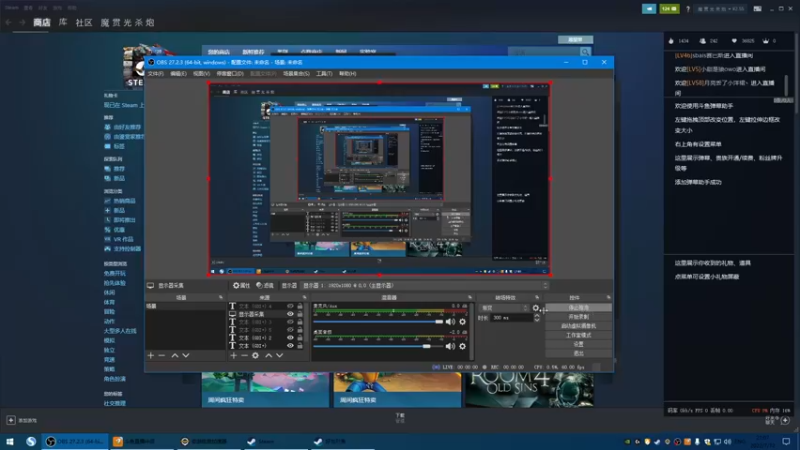Toggle visibility of 文本 (GDI+) 4 source
This screenshot has height=450, width=800.
(x=290, y=306)
